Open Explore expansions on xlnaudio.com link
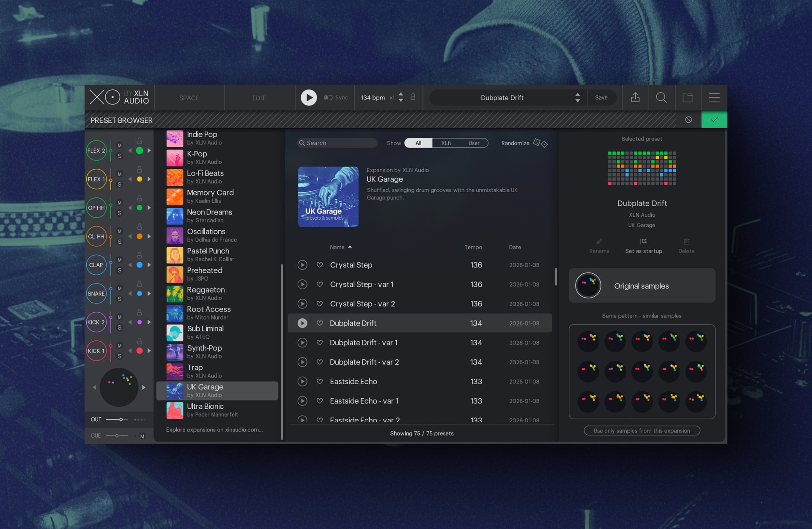The image size is (812, 529). click(214, 430)
